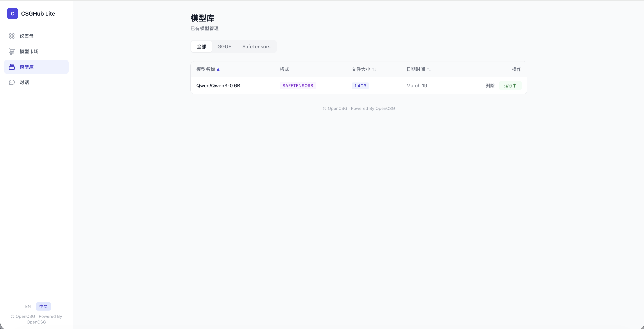Sort by 文件大小 column header
Viewport: 644px width, 329px height.
click(x=361, y=69)
